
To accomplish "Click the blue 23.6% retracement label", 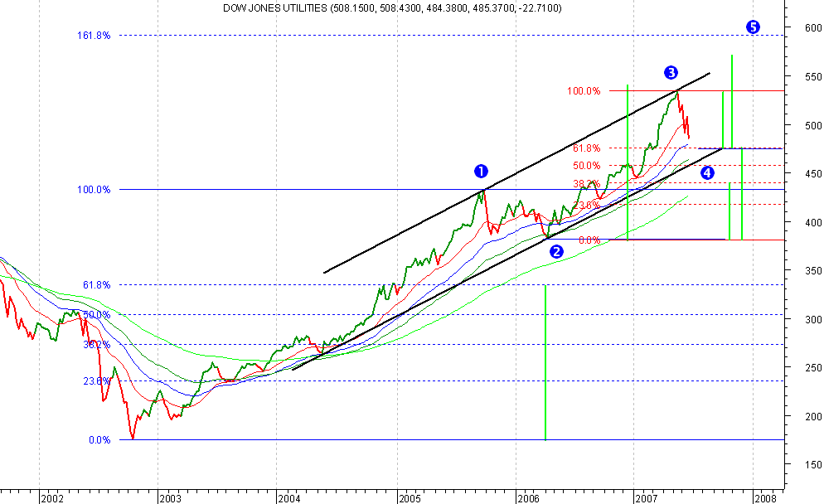I will 97,381.
